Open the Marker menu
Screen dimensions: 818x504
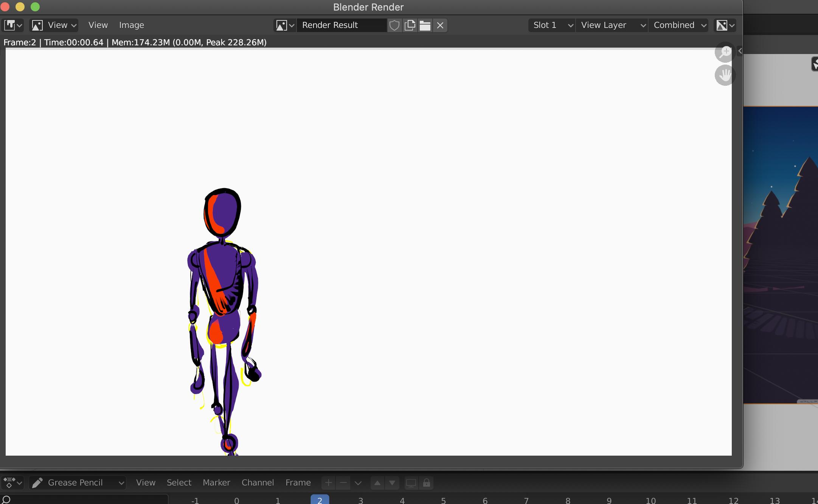click(216, 482)
